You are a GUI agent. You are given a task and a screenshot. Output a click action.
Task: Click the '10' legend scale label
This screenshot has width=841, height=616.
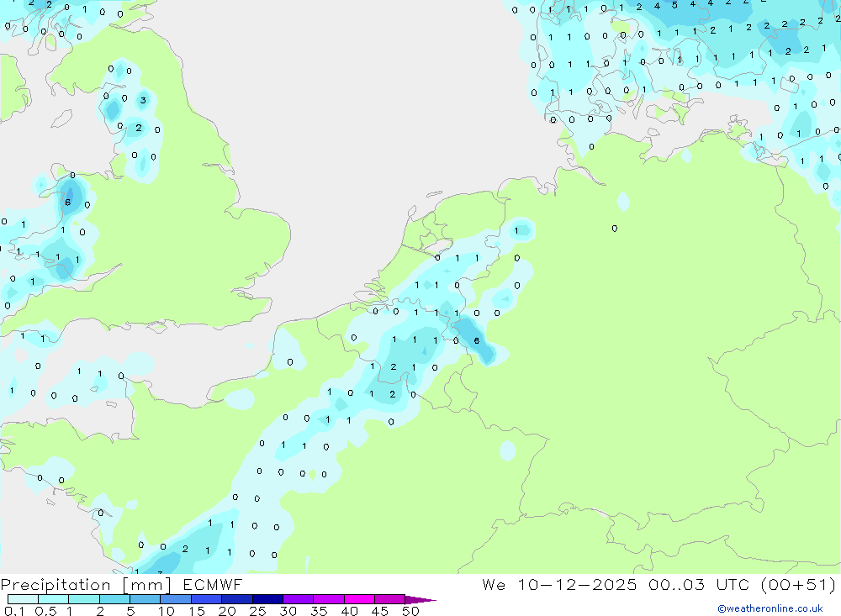click(166, 611)
